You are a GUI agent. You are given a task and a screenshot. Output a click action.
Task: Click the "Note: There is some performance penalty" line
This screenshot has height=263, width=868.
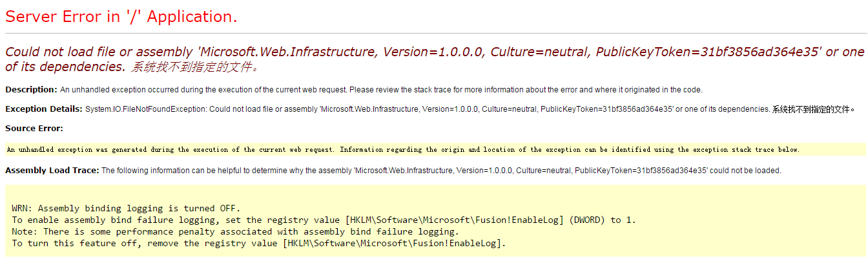click(235, 231)
